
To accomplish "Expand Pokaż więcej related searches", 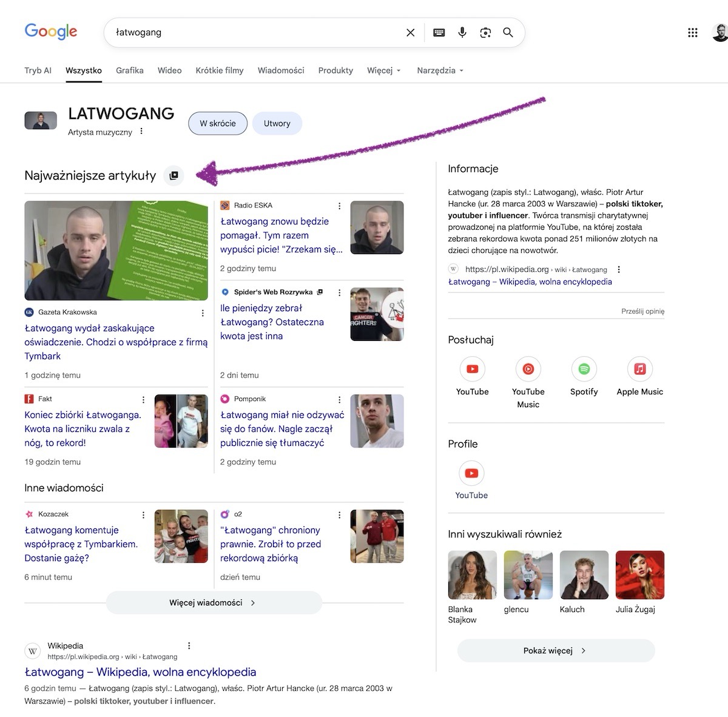I will 556,651.
